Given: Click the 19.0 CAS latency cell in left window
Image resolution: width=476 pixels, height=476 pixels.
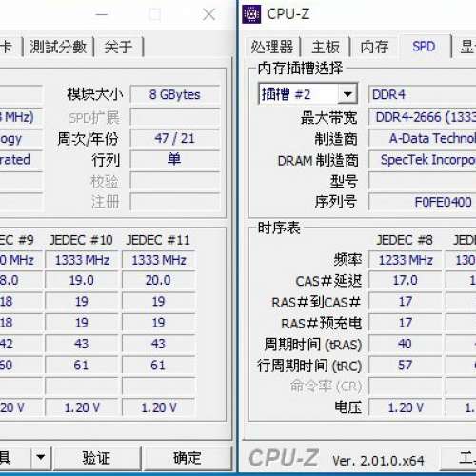Looking at the screenshot, I should coord(82,281).
